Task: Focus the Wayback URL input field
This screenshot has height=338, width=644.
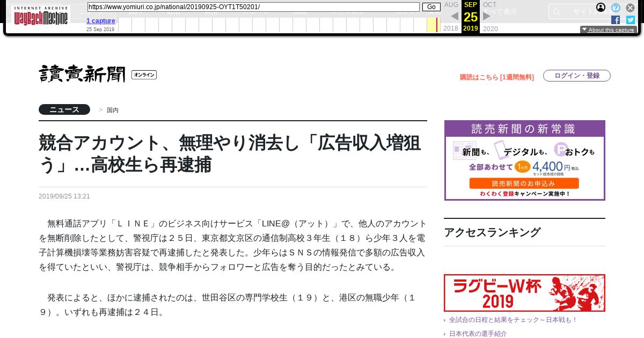Action: tap(253, 7)
